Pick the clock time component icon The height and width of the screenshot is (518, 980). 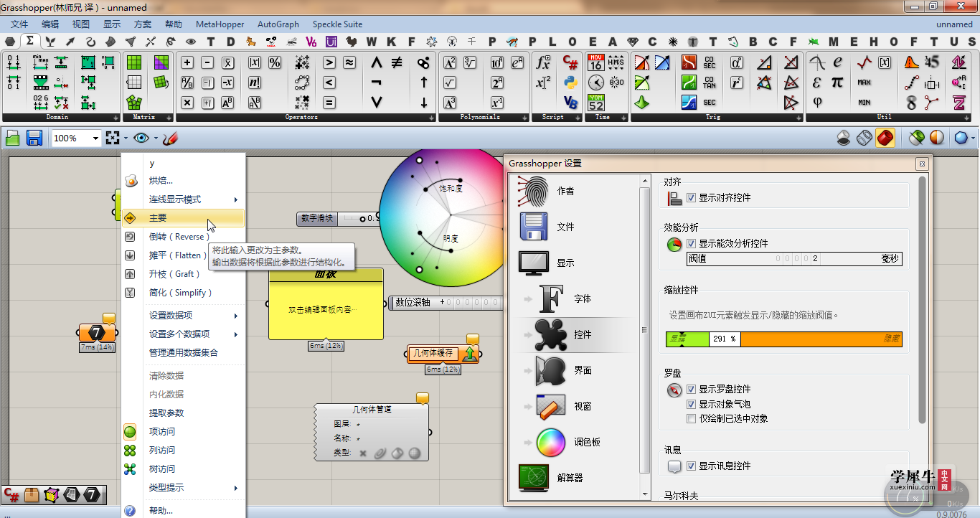coord(596,83)
